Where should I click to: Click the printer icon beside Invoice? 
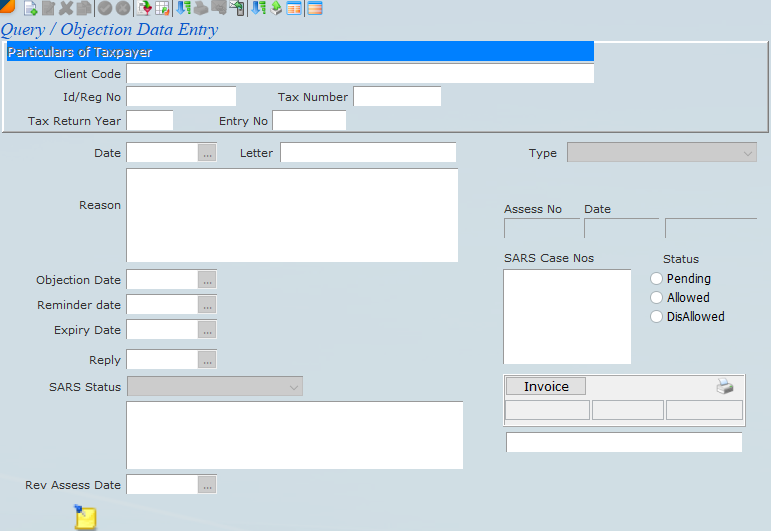point(725,387)
